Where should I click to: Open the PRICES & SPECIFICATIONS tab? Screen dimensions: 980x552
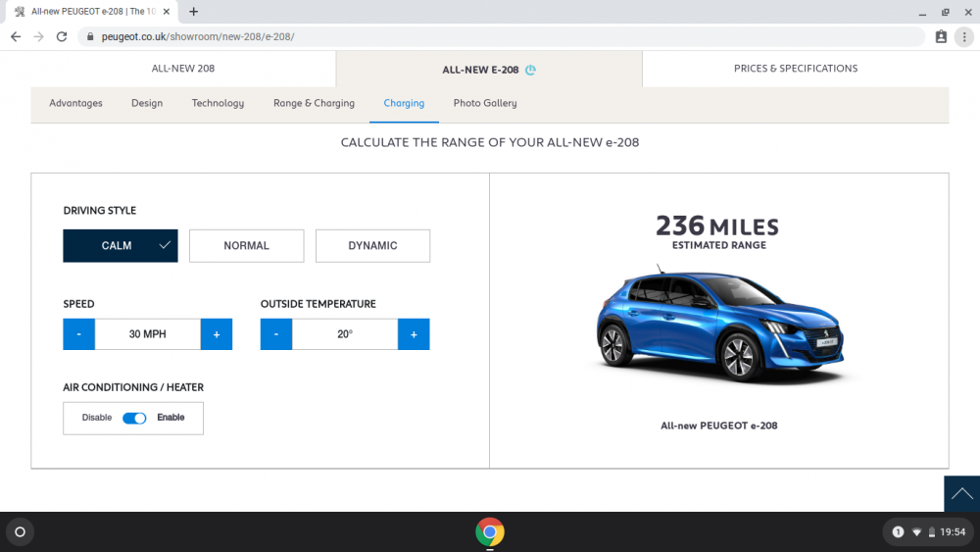[x=796, y=68]
